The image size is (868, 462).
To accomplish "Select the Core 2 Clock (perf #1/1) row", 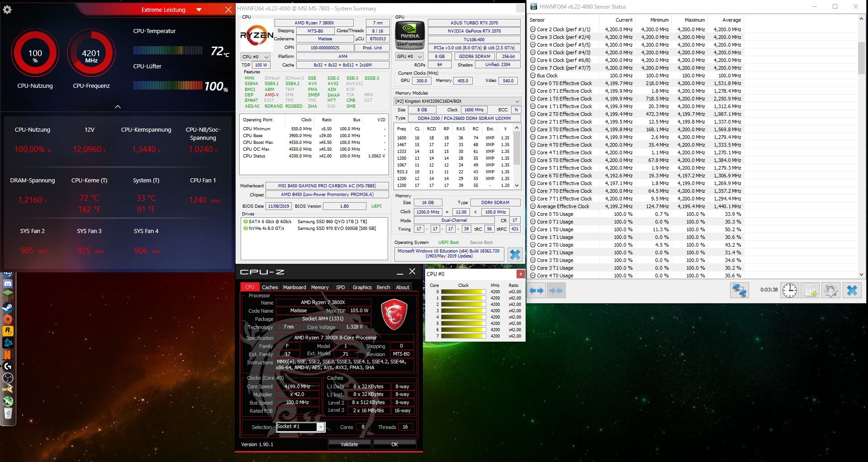I will tap(636, 29).
